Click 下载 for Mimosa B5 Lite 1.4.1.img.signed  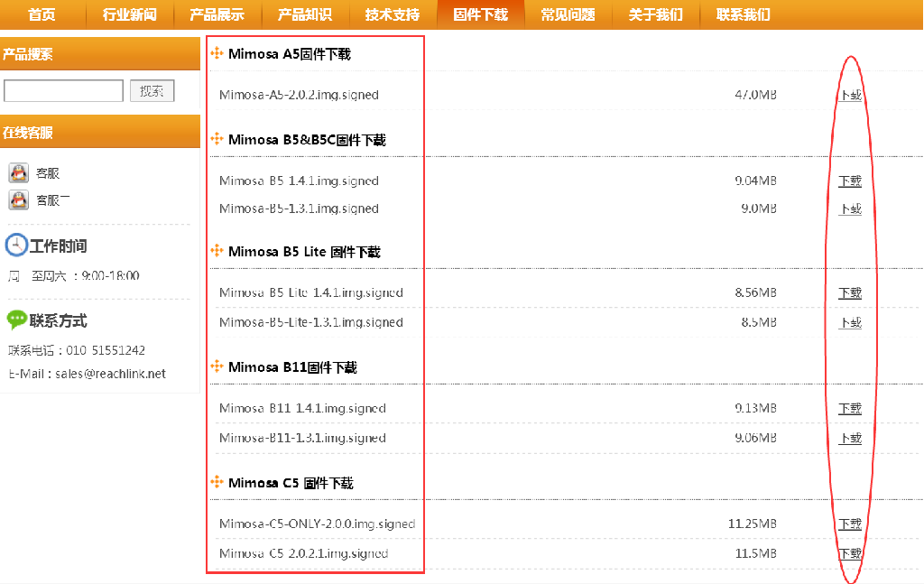pyautogui.click(x=850, y=292)
